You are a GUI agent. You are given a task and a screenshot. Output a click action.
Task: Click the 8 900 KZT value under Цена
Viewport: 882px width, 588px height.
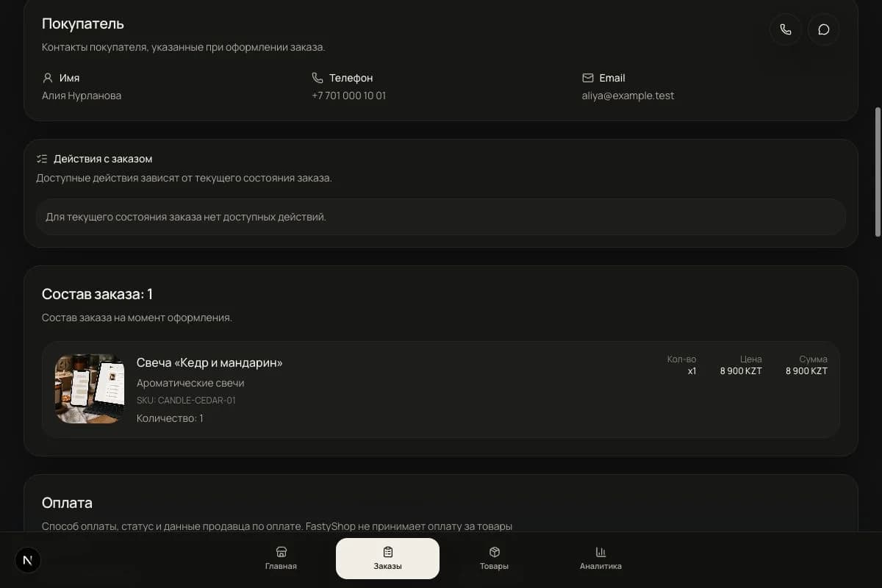[741, 371]
